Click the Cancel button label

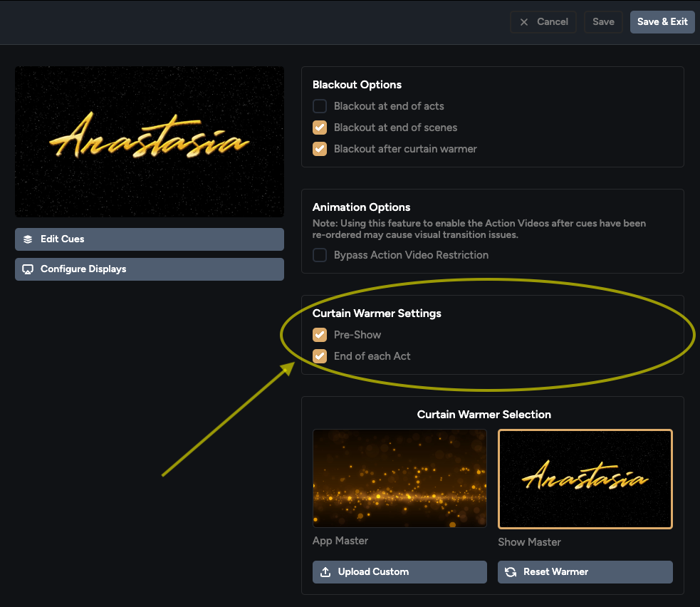click(x=552, y=22)
